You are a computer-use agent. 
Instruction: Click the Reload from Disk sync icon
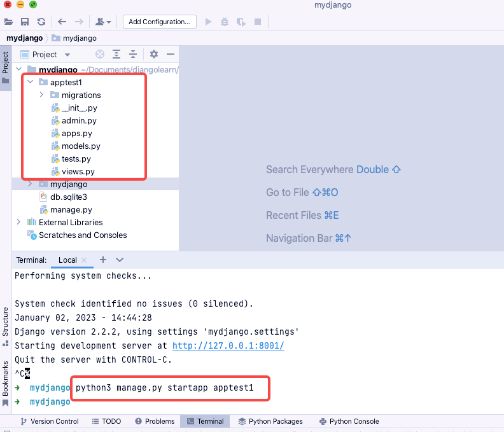41,22
